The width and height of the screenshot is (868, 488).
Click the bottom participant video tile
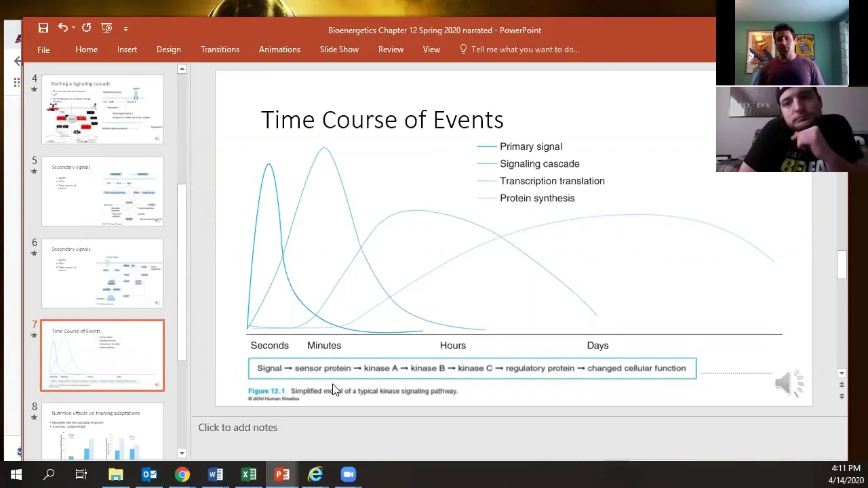click(x=791, y=129)
